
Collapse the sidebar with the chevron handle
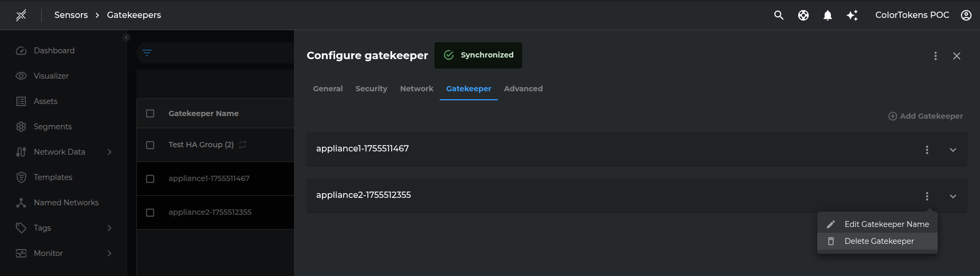click(126, 37)
